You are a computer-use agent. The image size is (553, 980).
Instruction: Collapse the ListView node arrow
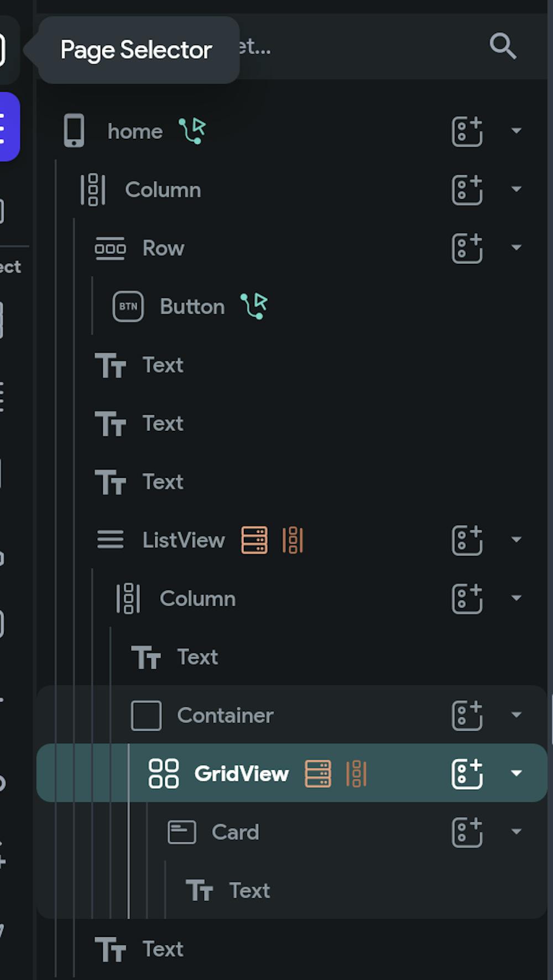coord(517,540)
